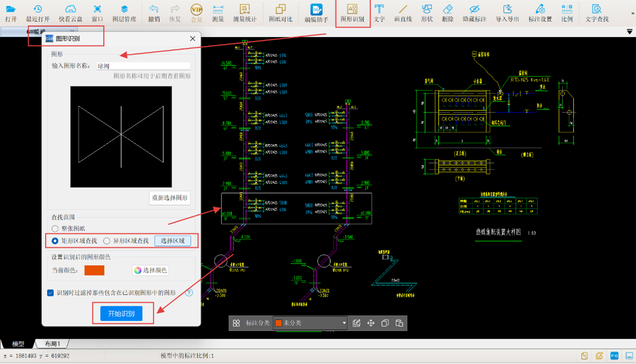Click the orange 当前颜色 color swatch
636x364 pixels.
point(94,270)
